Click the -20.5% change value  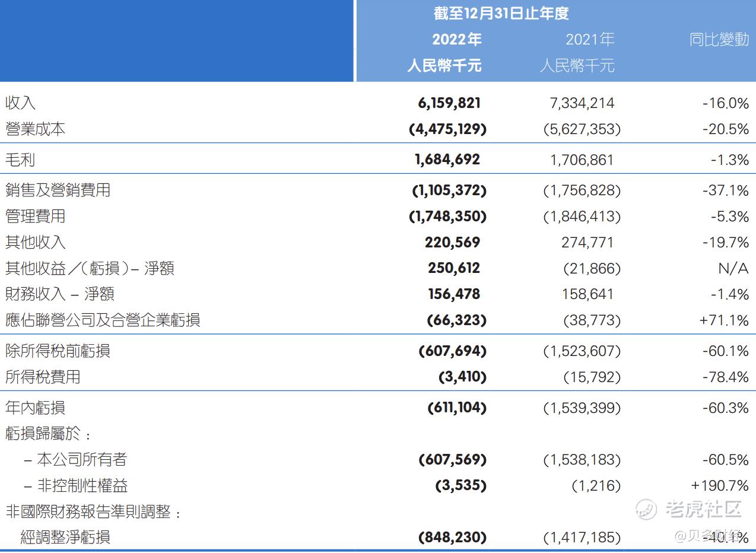(x=726, y=129)
